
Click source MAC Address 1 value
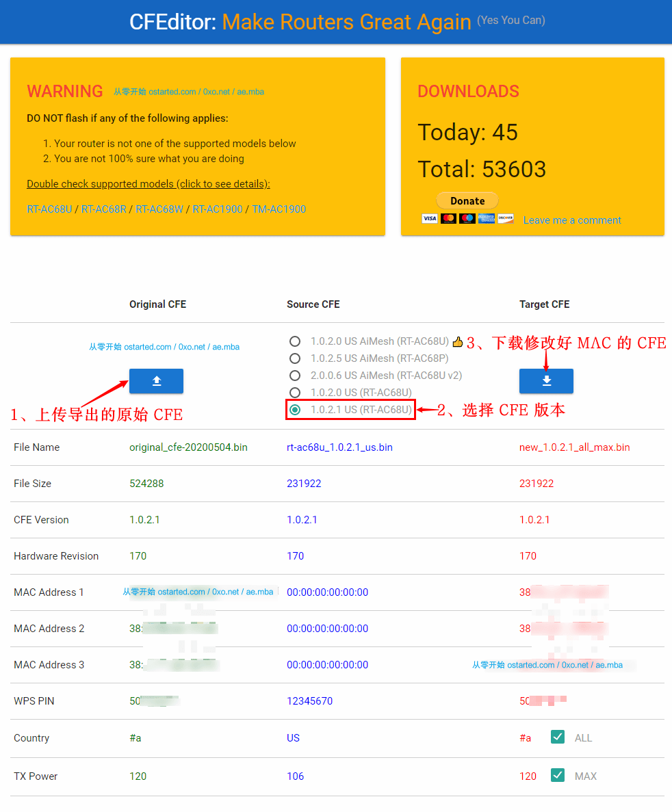[x=328, y=592]
